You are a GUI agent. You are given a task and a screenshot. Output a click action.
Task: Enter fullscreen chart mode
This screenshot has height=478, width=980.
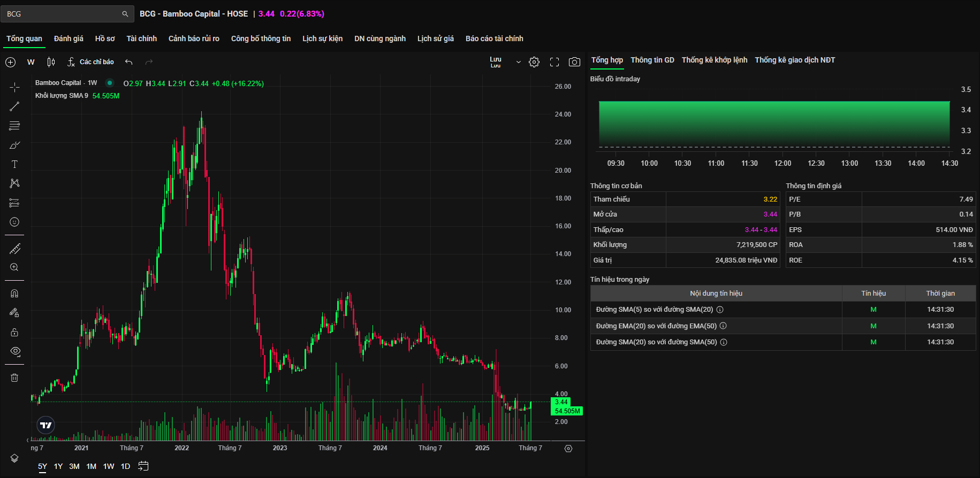(554, 62)
